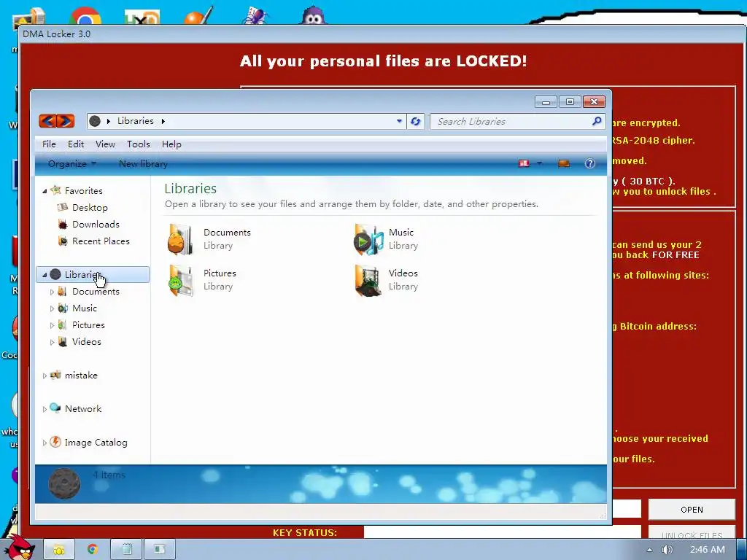
Task: Click the orange Forward arrow button
Action: point(66,121)
